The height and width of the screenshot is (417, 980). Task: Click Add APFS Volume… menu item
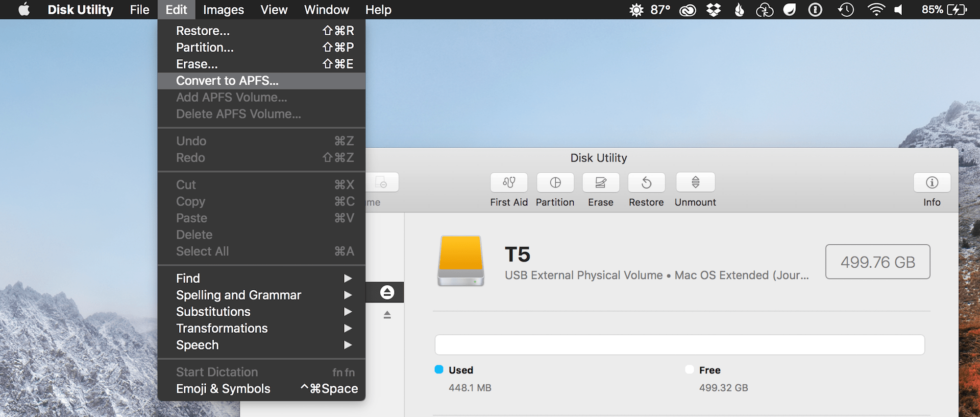pyautogui.click(x=262, y=97)
